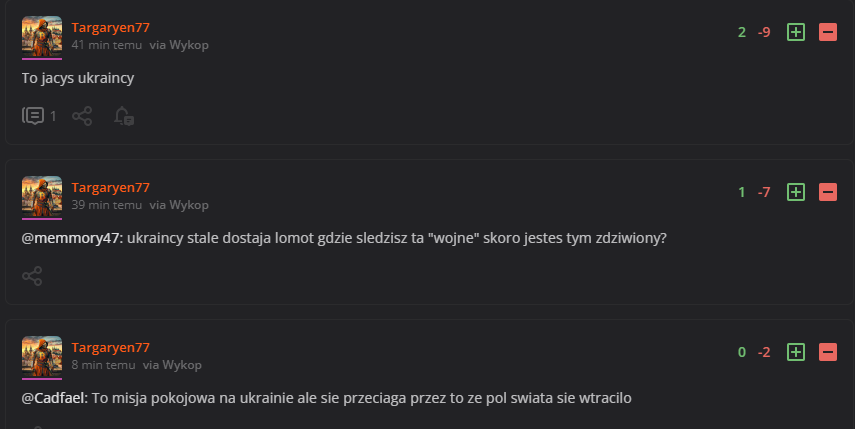Click the @Cadfael mention
Viewport: 855px width, 429px height.
click(x=54, y=398)
